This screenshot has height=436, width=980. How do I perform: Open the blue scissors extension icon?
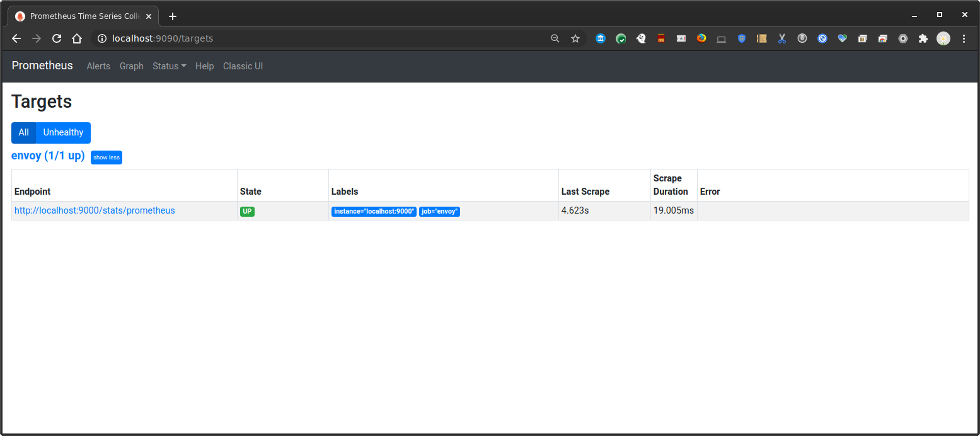pyautogui.click(x=782, y=38)
